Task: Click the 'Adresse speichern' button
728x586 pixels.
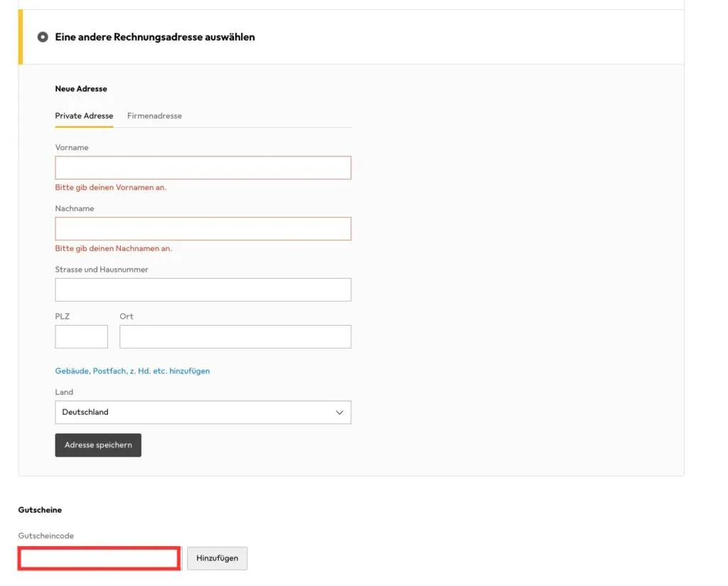Action: [x=97, y=444]
